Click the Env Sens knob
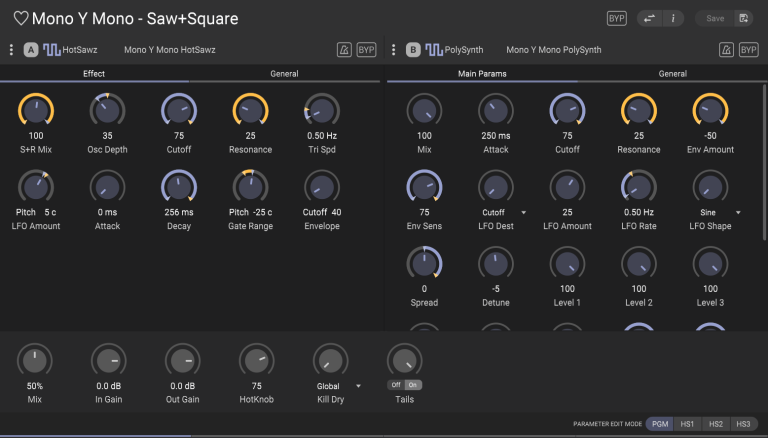768x438 pixels. (x=424, y=187)
